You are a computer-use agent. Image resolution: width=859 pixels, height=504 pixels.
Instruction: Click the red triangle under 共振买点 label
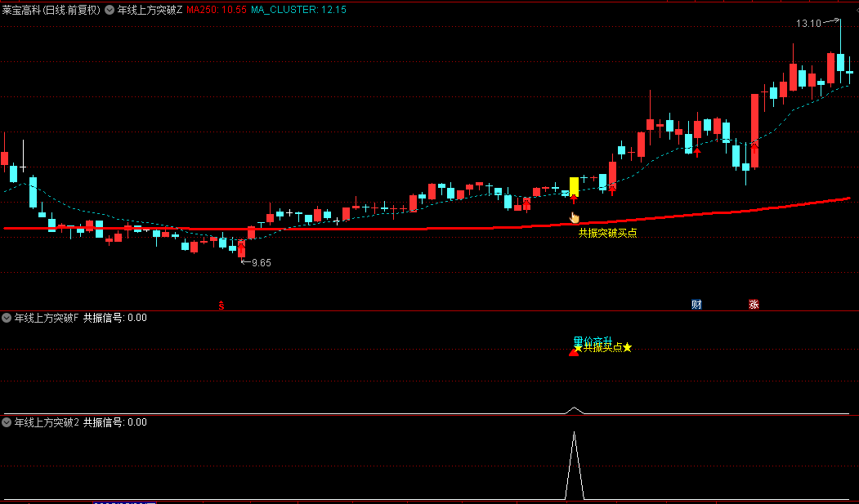pos(574,352)
